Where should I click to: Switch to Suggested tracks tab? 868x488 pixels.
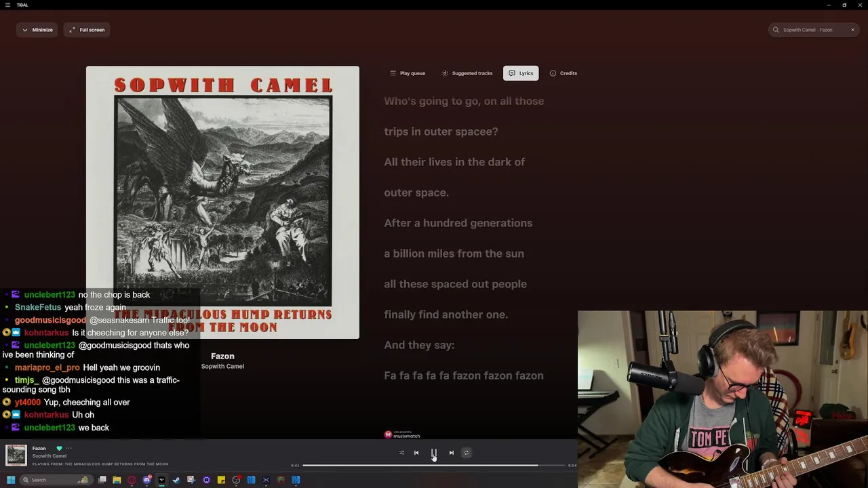click(467, 73)
